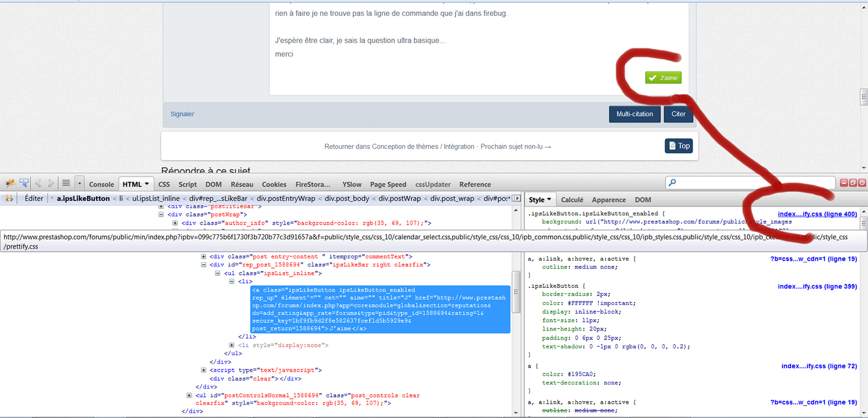Open the Firebug bug icon menu

(x=10, y=183)
